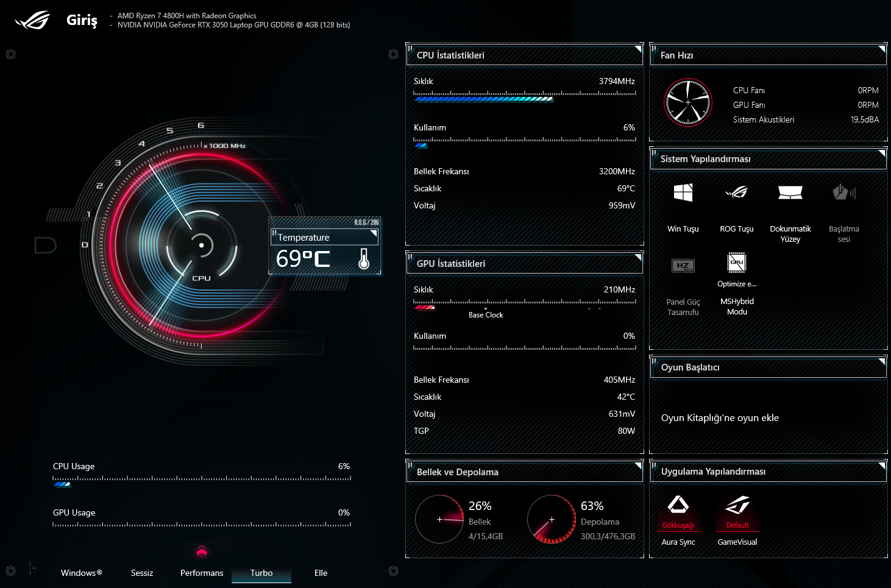The height and width of the screenshot is (588, 891).
Task: Click the Temperature box corner arrow
Action: (x=374, y=233)
